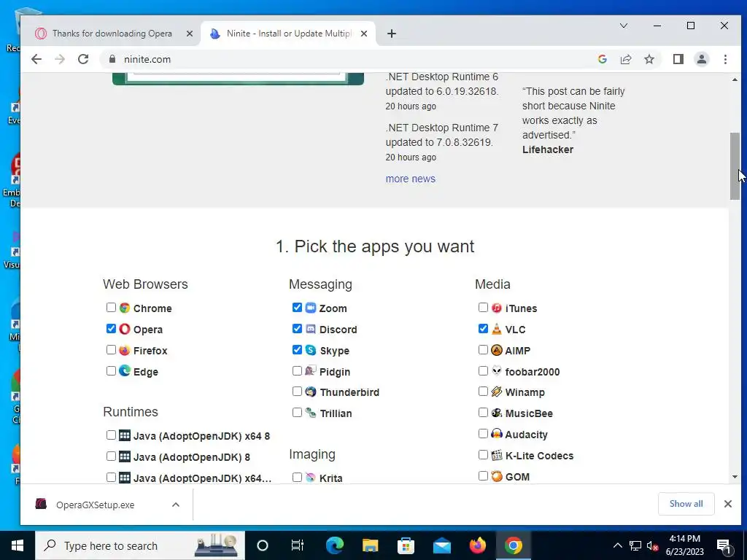Click the K-Lite Codecs icon
Screen dimensions: 747x560
coord(496,455)
